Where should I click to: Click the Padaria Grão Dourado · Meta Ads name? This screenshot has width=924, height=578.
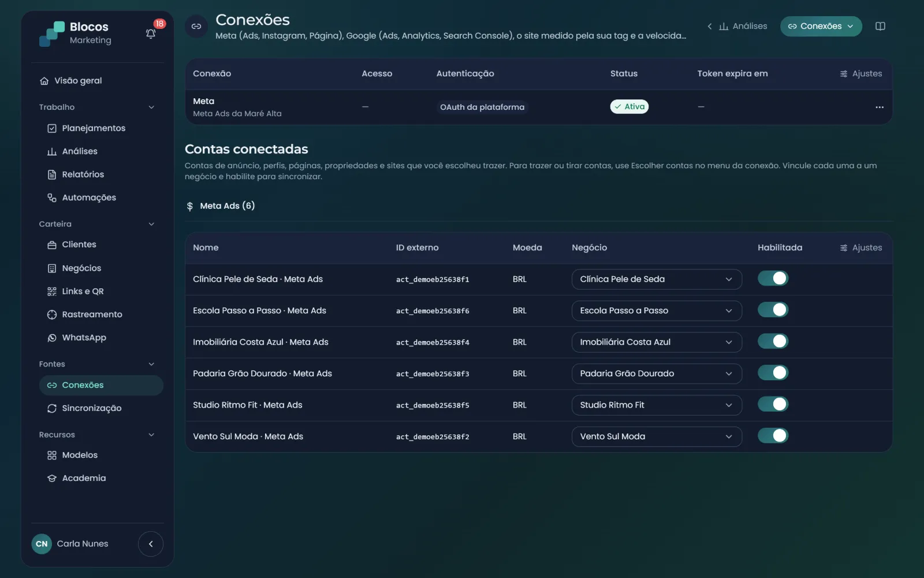click(262, 374)
